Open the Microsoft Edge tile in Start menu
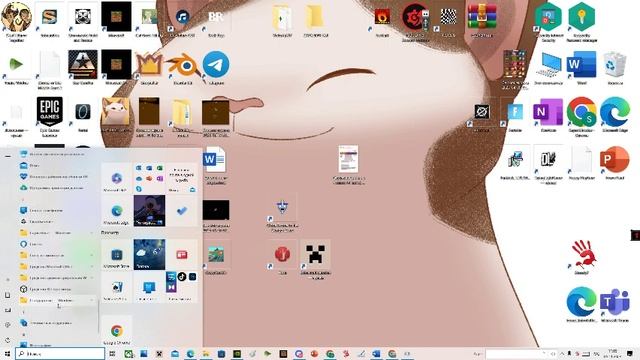 [x=116, y=211]
